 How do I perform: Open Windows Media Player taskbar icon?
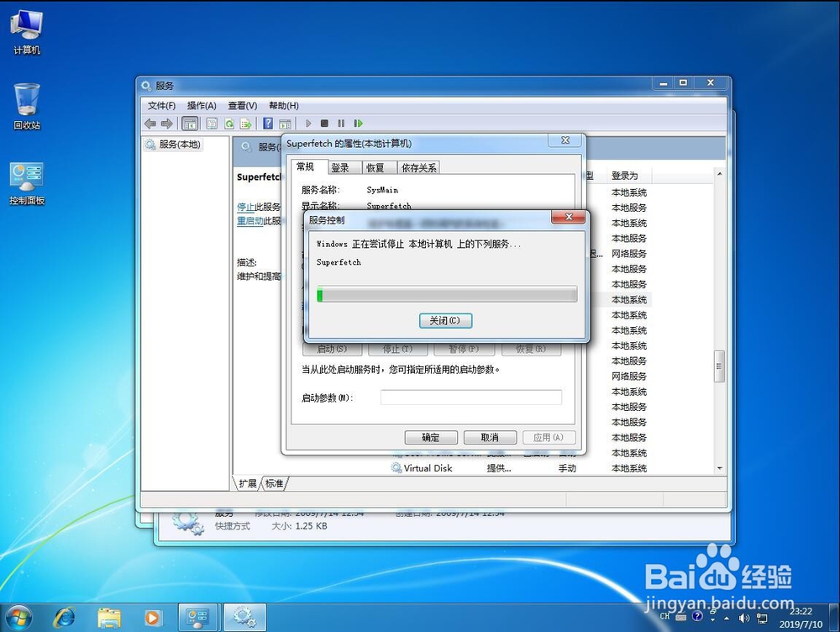point(152,618)
